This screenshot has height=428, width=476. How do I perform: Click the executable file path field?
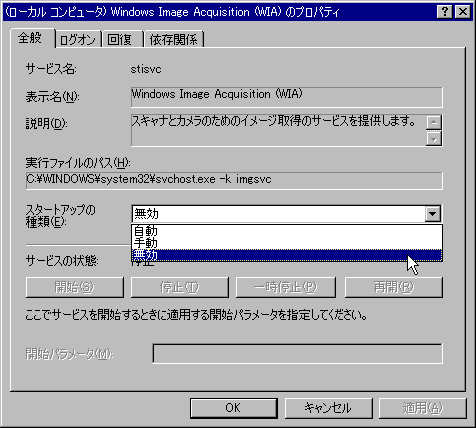point(234,181)
